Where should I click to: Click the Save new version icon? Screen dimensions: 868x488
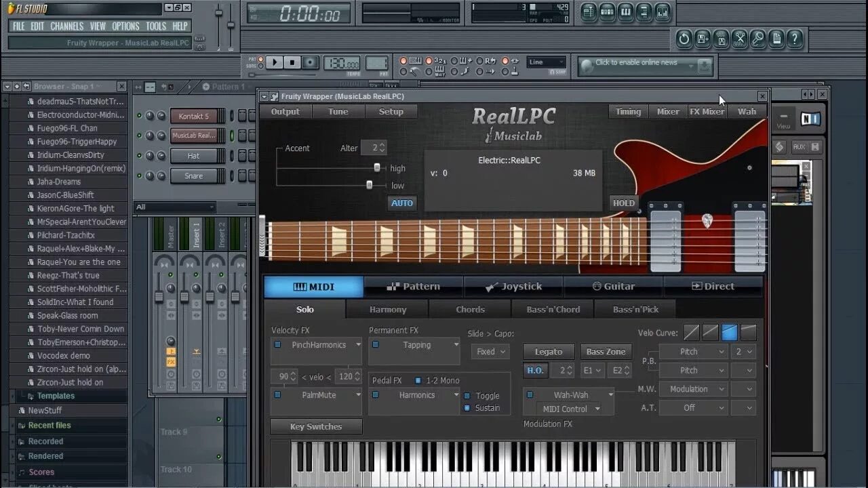coord(703,39)
